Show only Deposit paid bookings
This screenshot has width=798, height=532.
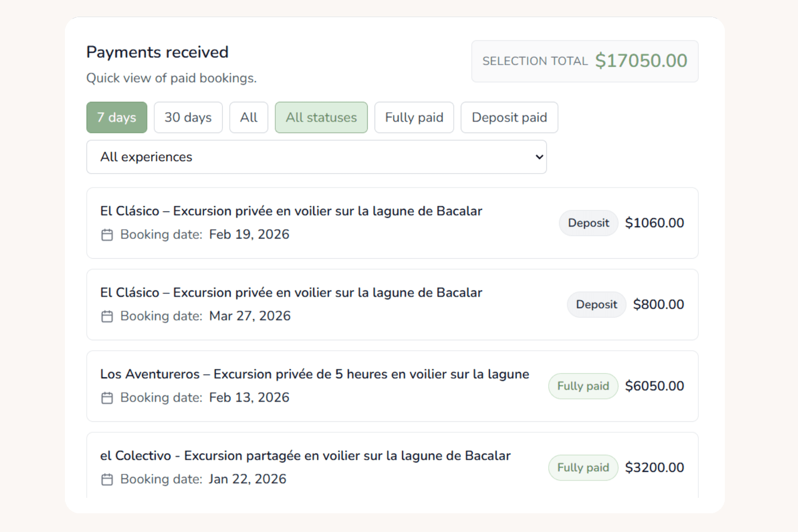[509, 117]
